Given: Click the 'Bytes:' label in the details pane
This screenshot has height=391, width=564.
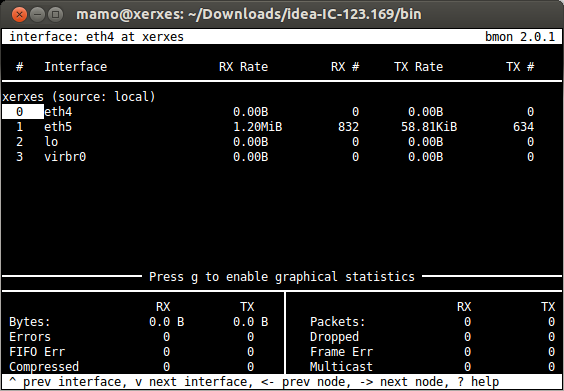Looking at the screenshot, I should tap(30, 322).
